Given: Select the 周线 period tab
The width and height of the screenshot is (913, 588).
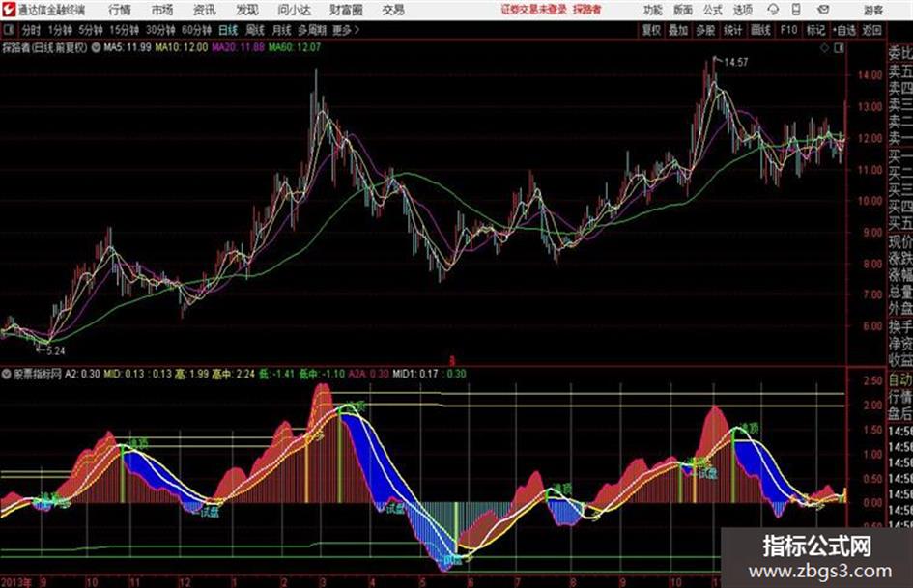Looking at the screenshot, I should click(255, 30).
